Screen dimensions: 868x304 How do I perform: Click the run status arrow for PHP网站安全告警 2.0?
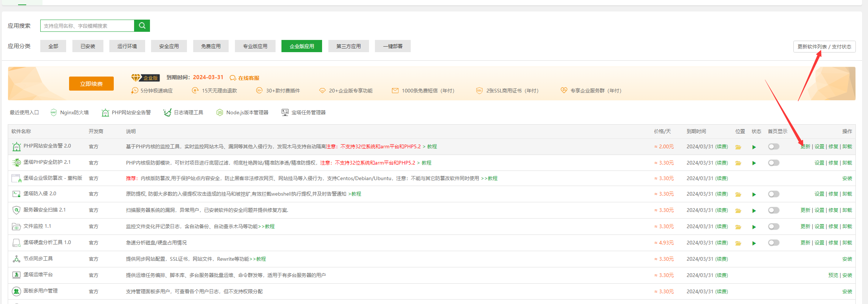click(754, 147)
